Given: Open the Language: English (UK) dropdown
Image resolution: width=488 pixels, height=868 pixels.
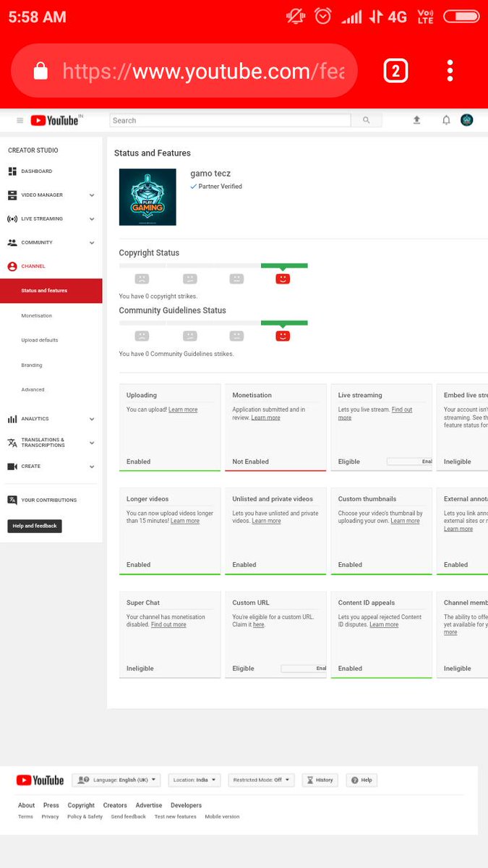Looking at the screenshot, I should [116, 780].
